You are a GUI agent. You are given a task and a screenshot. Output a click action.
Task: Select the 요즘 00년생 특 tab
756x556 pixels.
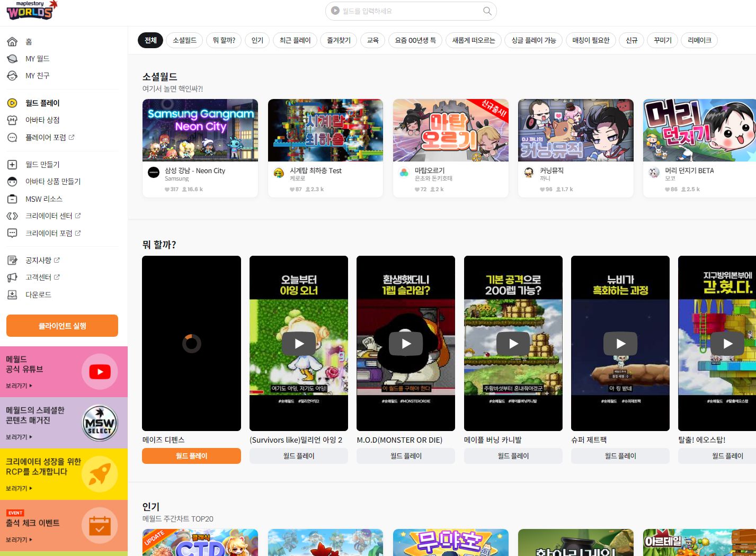pyautogui.click(x=415, y=40)
